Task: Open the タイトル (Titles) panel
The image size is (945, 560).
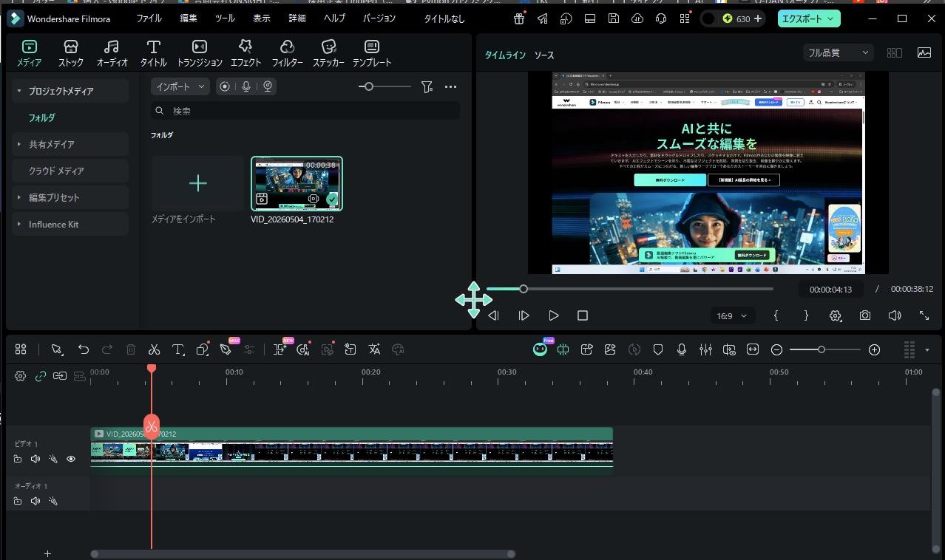Action: 153,54
